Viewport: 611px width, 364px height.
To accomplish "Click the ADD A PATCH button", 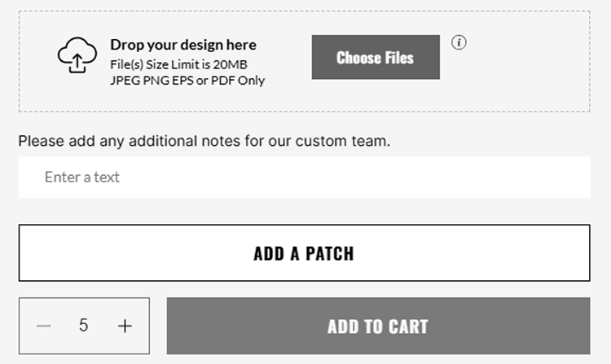I will point(305,252).
